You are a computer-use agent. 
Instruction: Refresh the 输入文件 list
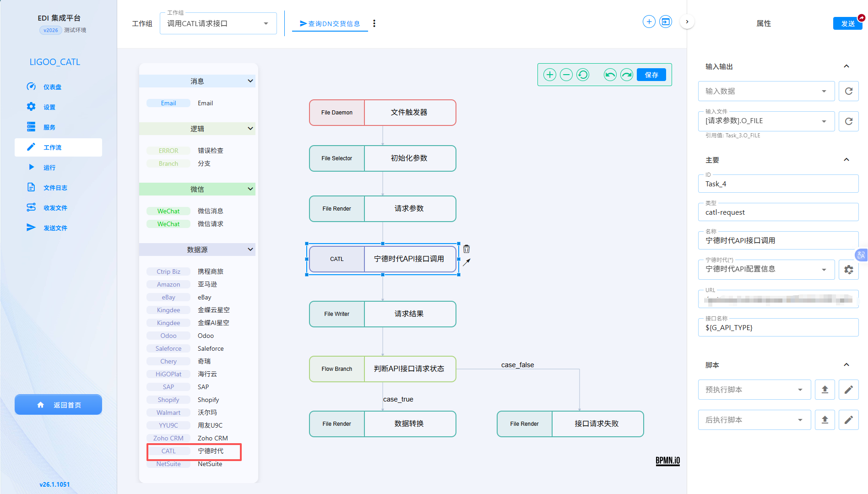tap(848, 121)
